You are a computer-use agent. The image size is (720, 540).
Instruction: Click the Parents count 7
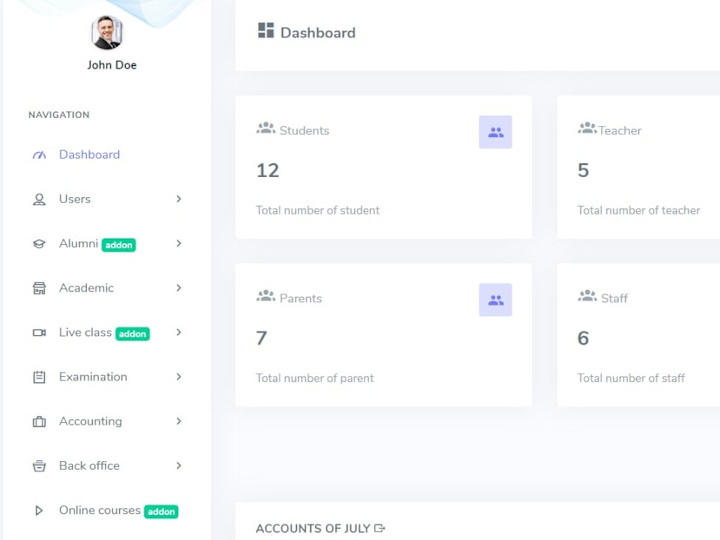(261, 338)
